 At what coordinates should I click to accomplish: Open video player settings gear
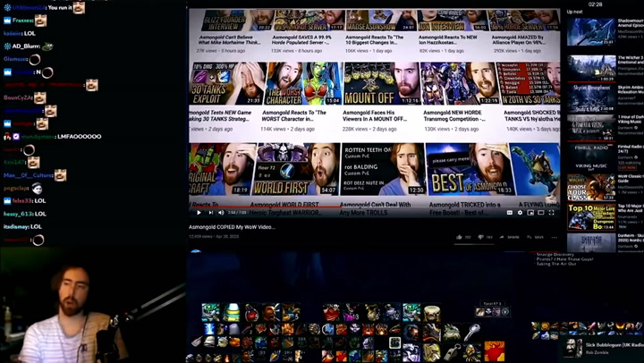[520, 212]
